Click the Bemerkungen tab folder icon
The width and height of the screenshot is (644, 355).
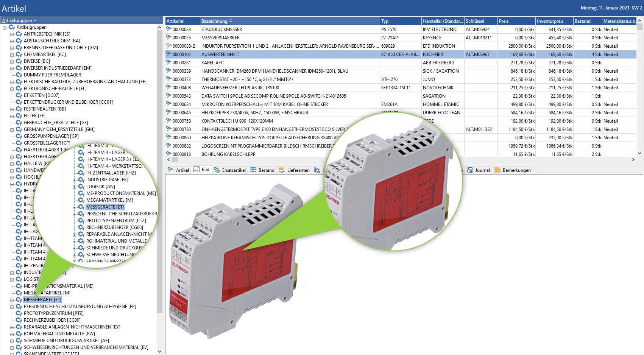(497, 170)
